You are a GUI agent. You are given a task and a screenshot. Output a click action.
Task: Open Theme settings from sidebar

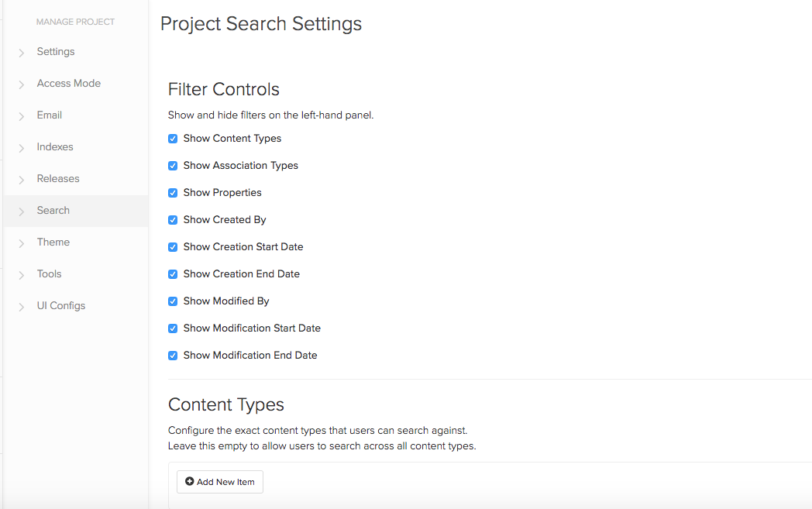[x=53, y=242]
